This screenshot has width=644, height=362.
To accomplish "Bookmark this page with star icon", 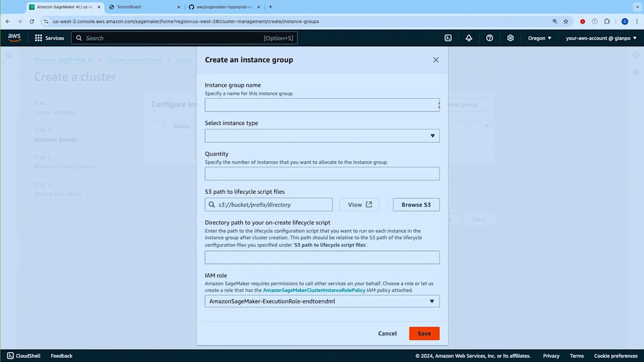I will click(x=566, y=21).
